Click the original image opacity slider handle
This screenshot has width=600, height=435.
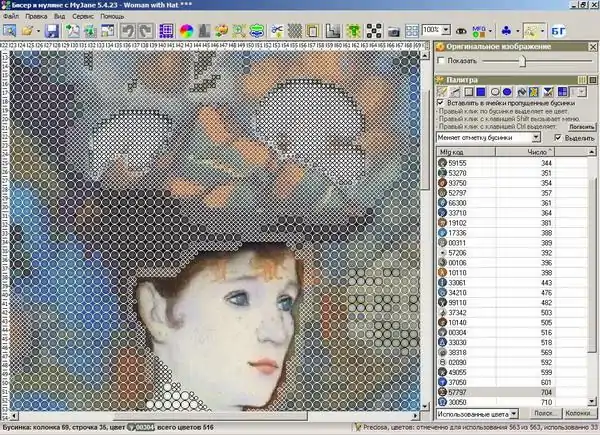523,61
